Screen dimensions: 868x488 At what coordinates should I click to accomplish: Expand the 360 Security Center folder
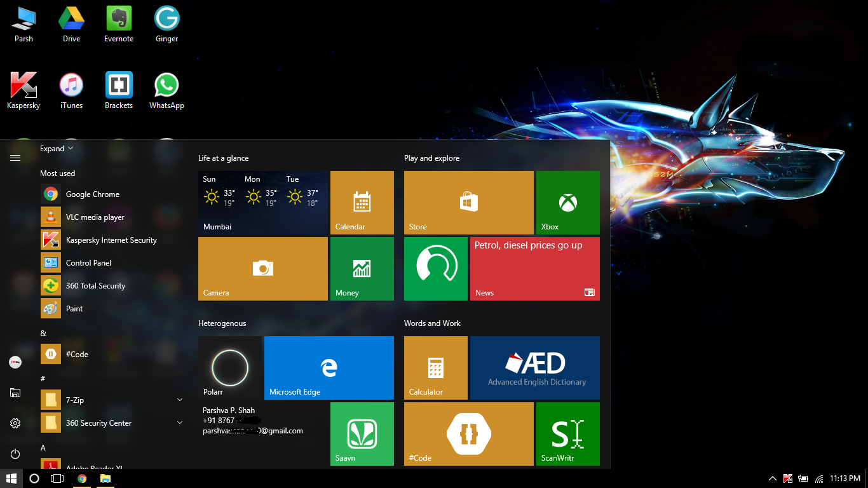pyautogui.click(x=180, y=423)
